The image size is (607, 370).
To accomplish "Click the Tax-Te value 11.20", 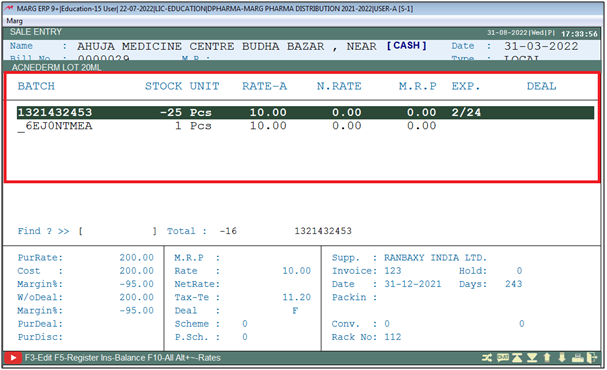I will click(x=297, y=297).
